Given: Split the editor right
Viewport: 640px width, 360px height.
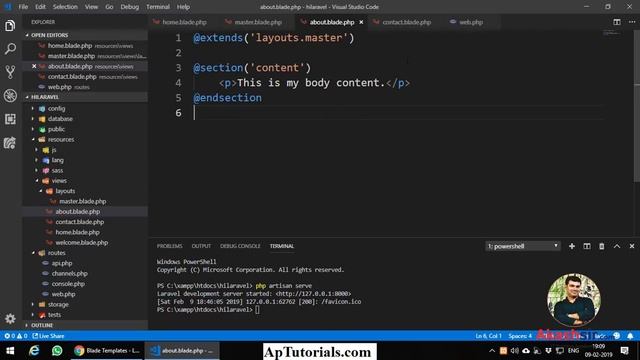Looking at the screenshot, I should 617,22.
